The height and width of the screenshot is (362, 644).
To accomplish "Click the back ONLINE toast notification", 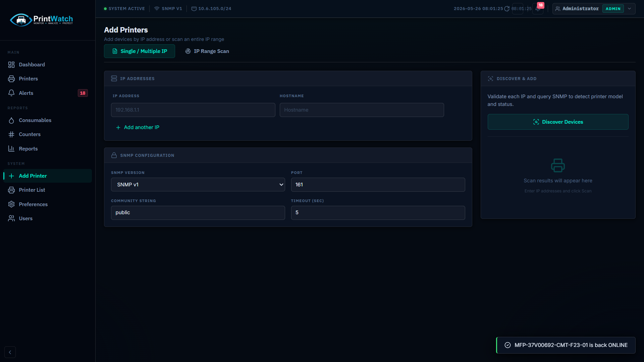I will 566,345.
